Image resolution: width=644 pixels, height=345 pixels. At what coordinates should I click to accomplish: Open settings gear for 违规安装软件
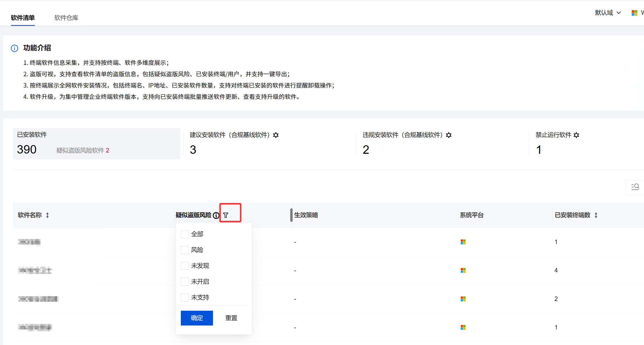449,135
